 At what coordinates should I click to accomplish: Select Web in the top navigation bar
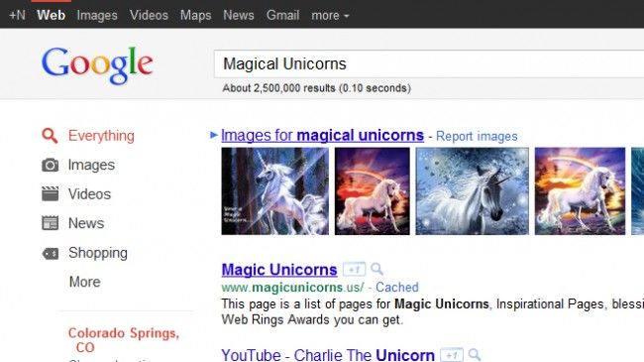pos(51,15)
